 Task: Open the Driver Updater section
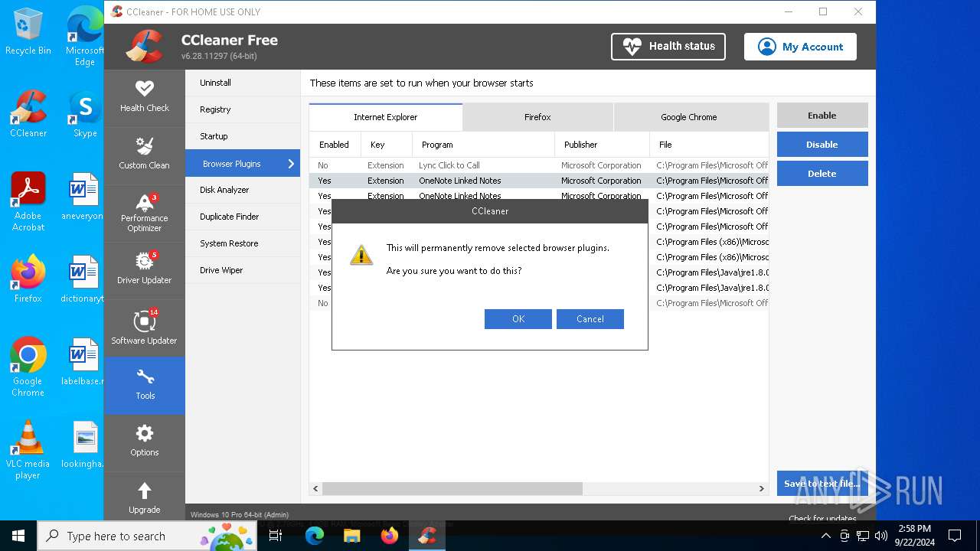(144, 269)
